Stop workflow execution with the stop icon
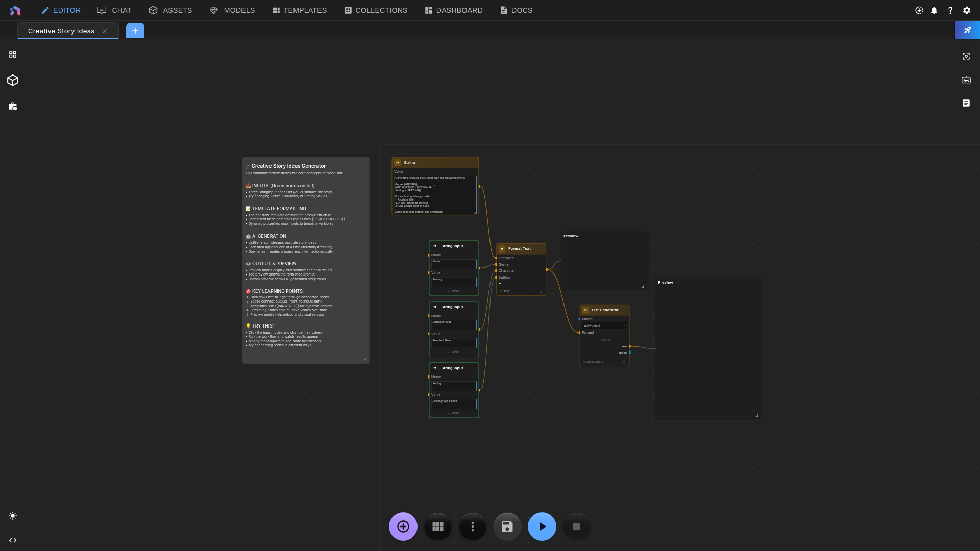The image size is (980, 551). (x=576, y=526)
